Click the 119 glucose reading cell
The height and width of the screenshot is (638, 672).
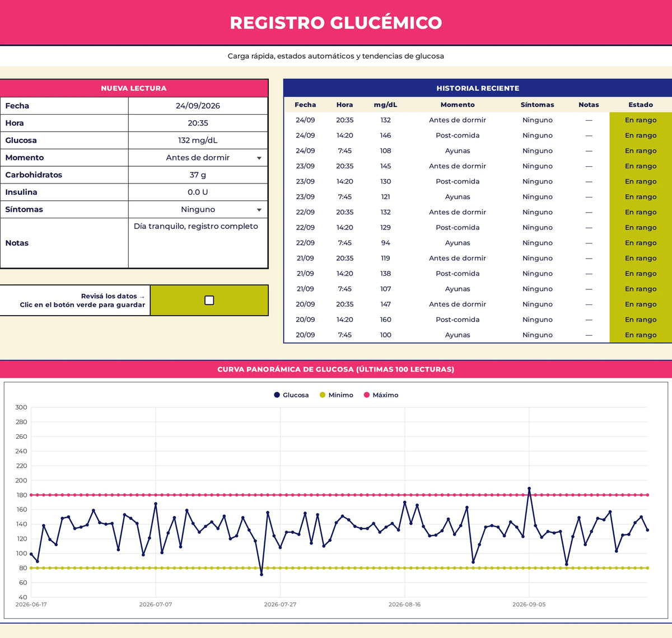click(x=385, y=258)
